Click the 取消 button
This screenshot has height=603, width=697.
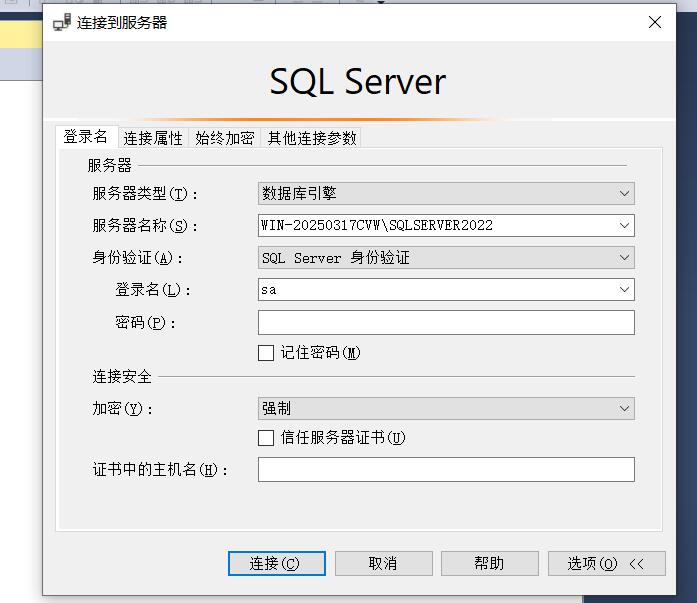(383, 563)
